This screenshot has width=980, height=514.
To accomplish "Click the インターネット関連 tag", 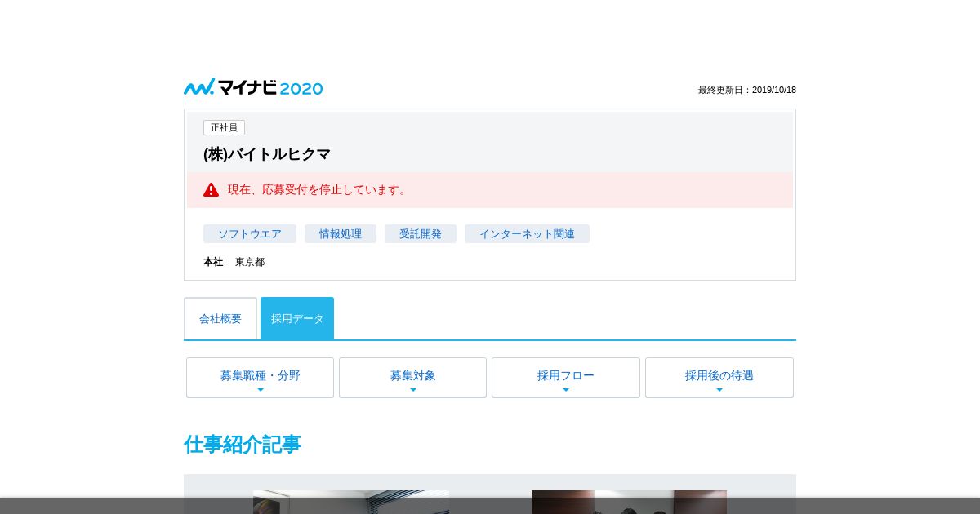I will pos(527,234).
